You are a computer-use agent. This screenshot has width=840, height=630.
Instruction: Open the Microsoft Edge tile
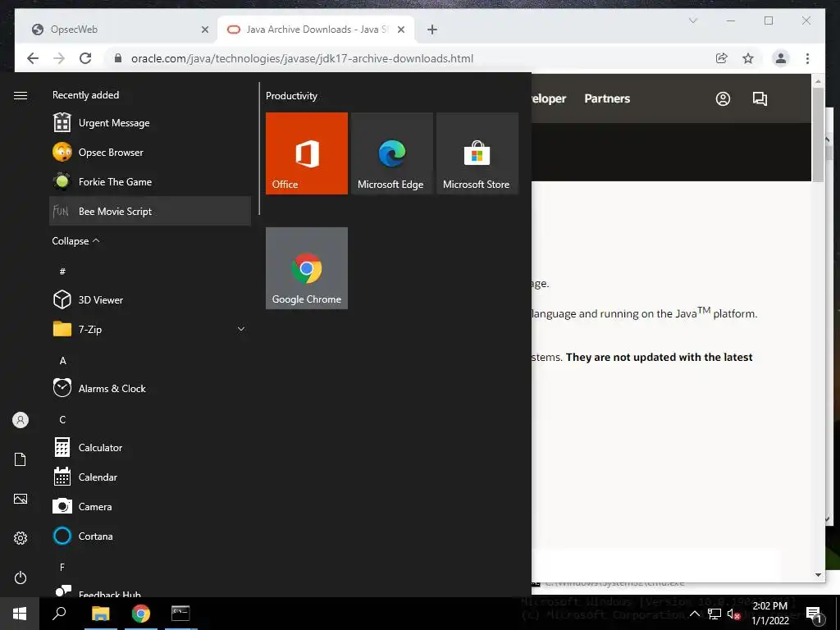point(391,153)
